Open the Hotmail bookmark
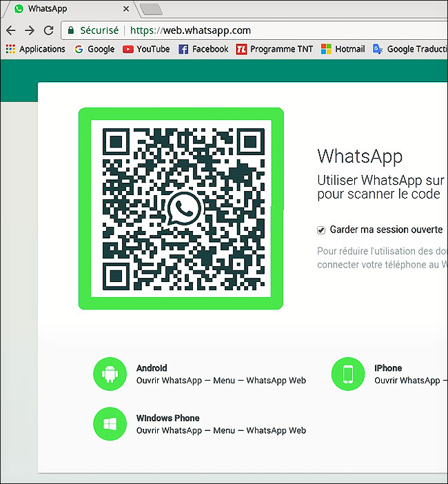448x484 pixels. [343, 49]
